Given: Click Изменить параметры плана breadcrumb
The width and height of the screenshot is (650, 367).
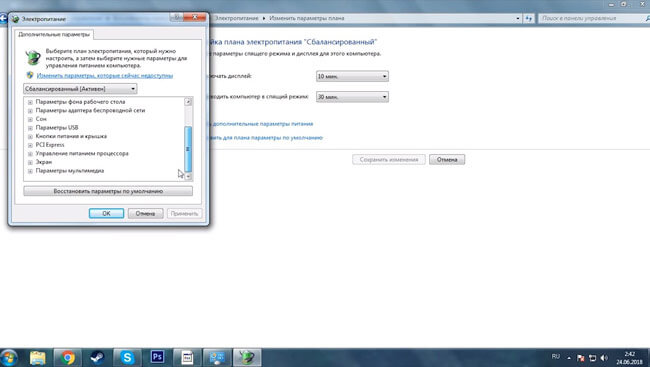Looking at the screenshot, I should click(307, 18).
